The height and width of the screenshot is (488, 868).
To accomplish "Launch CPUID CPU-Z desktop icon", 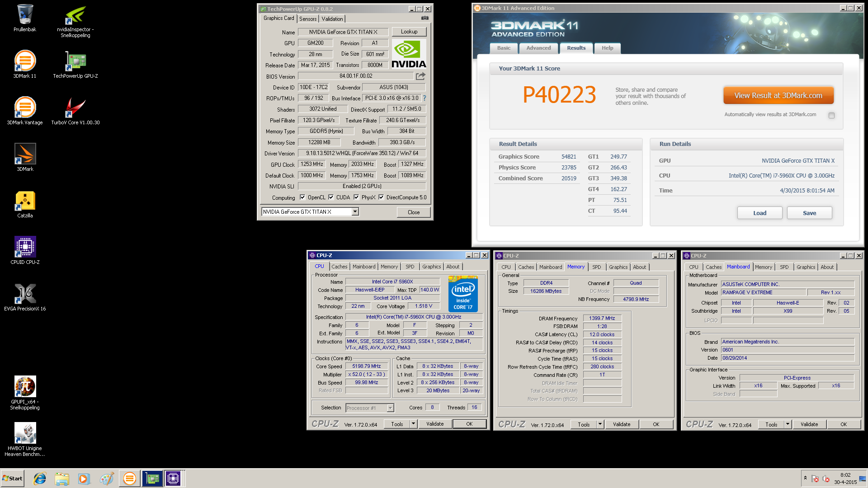I will tap(25, 250).
